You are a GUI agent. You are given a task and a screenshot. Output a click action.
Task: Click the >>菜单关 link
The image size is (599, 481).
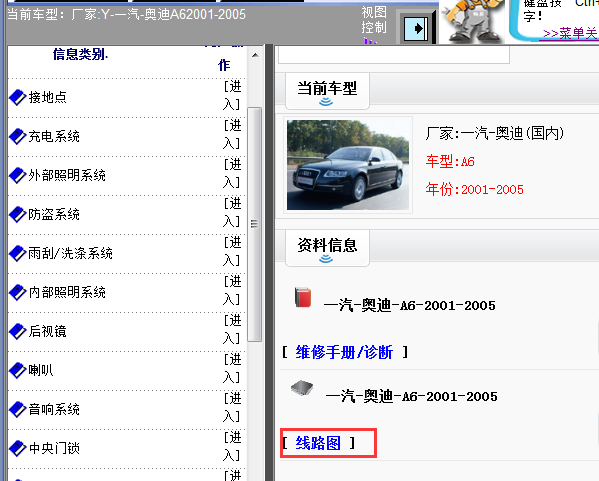pos(570,34)
